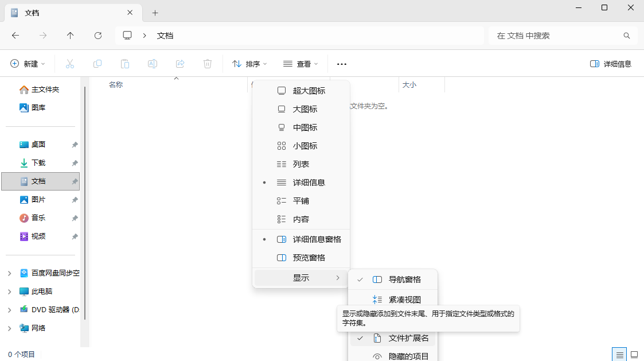Sort by the 名称 column header
Image resolution: width=644 pixels, height=361 pixels.
pos(116,85)
